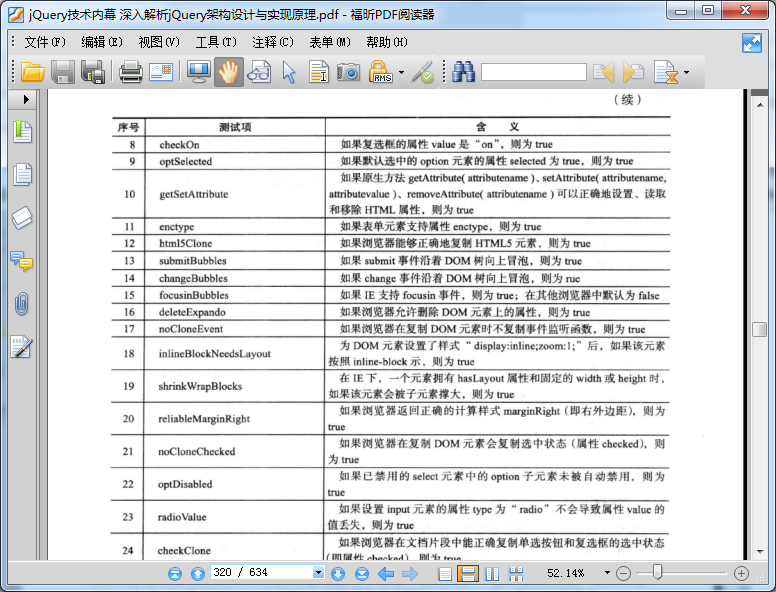Go to the previous page
This screenshot has width=776, height=592.
pos(197,574)
